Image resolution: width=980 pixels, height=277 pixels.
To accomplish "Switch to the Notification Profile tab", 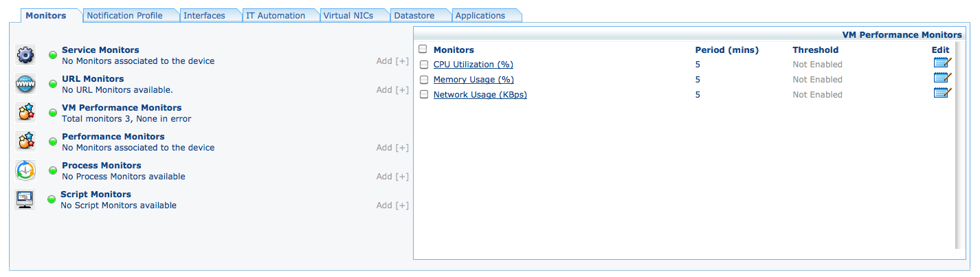I will (125, 15).
